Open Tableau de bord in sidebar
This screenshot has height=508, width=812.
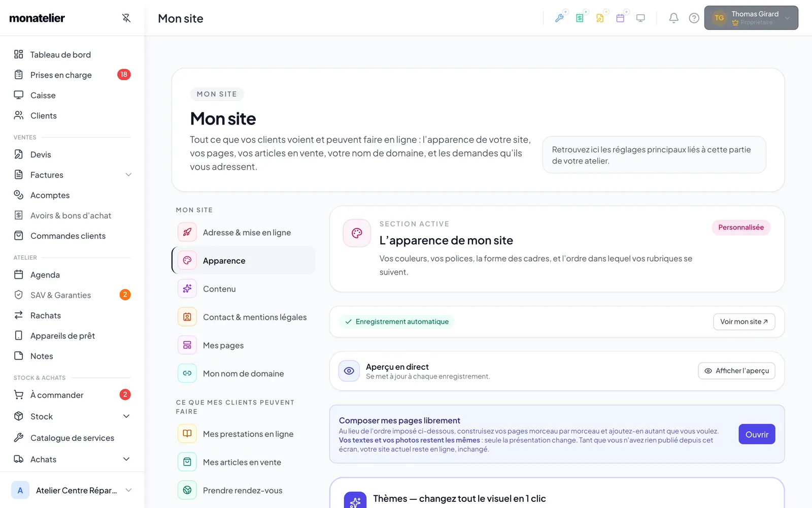coord(72,54)
